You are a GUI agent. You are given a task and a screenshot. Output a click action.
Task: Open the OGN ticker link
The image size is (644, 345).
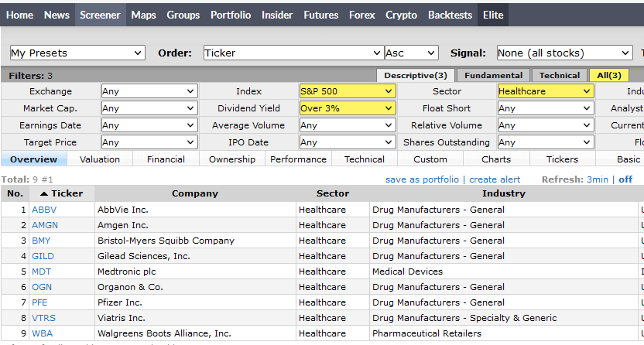pos(42,287)
